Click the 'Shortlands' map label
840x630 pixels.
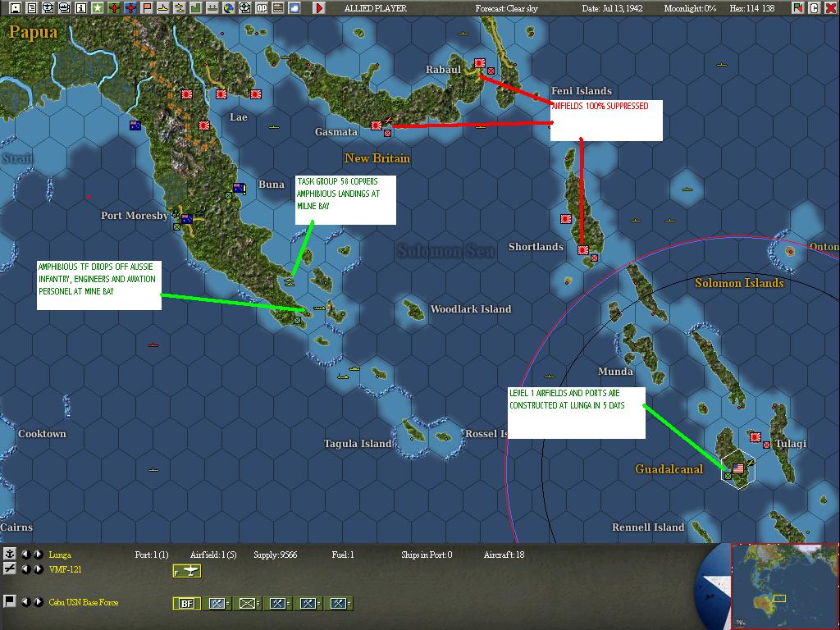click(x=536, y=246)
